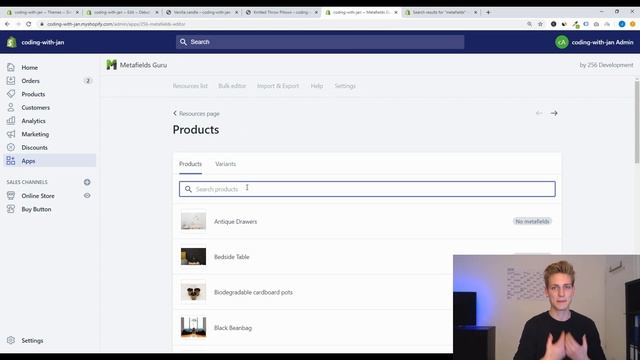The height and width of the screenshot is (360, 640).
Task: Click the Search products input field
Action: coord(367,189)
